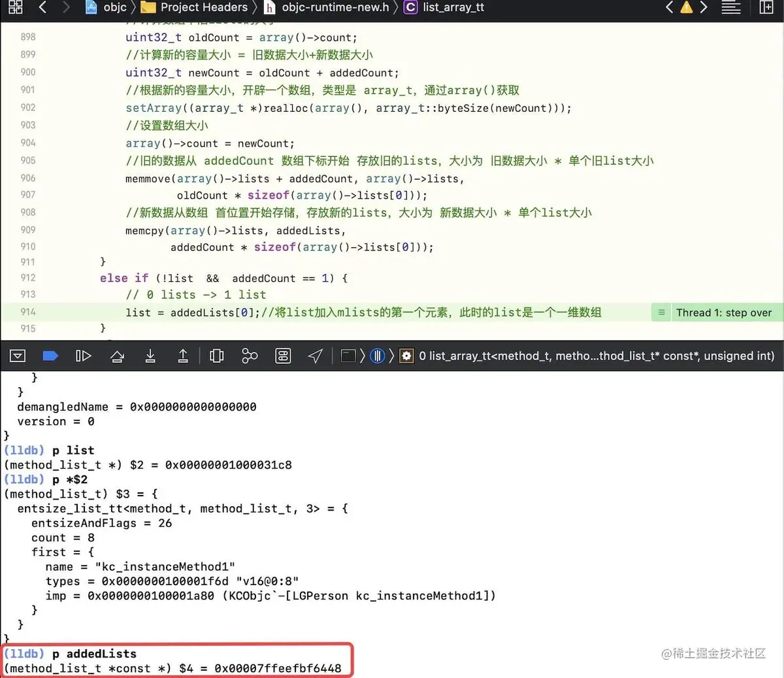Click the 'entsizeAndFlags = 26' console line
This screenshot has width=784, height=678.
102,523
